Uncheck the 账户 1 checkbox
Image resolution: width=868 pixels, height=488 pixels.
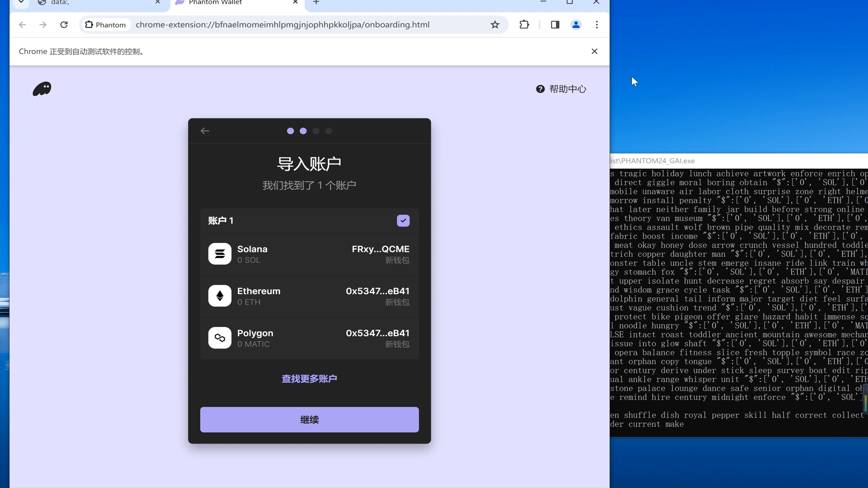click(x=403, y=221)
